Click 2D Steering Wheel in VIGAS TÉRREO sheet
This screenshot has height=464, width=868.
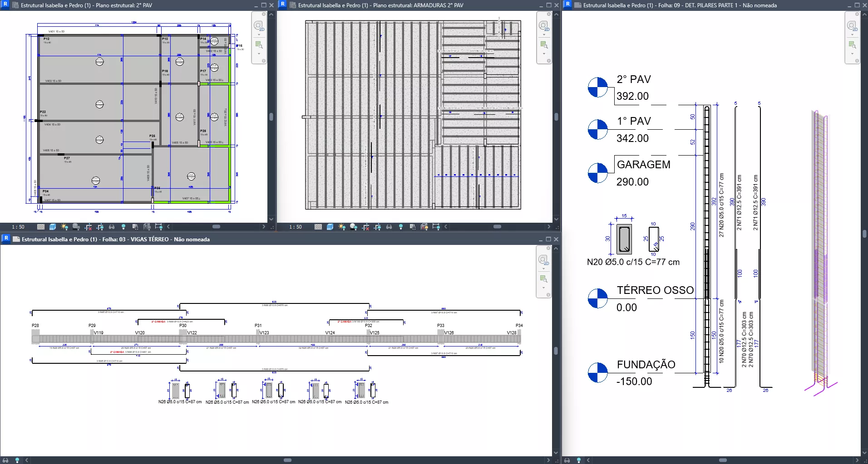click(543, 260)
